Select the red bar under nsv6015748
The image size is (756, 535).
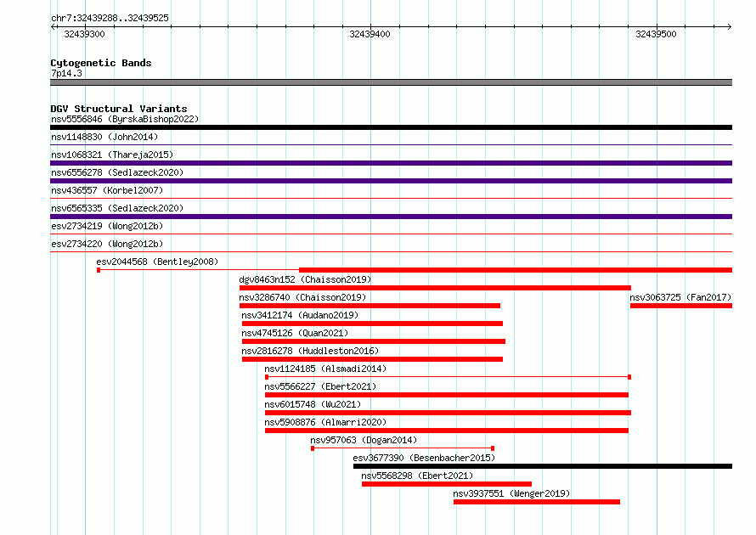click(448, 413)
